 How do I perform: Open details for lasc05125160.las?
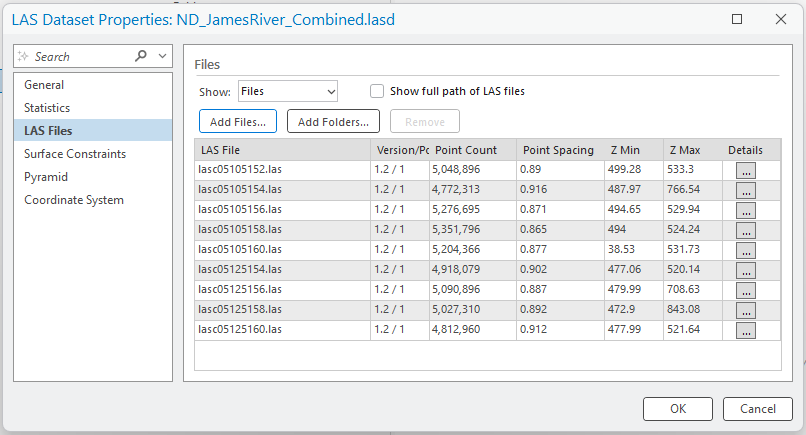click(x=745, y=331)
